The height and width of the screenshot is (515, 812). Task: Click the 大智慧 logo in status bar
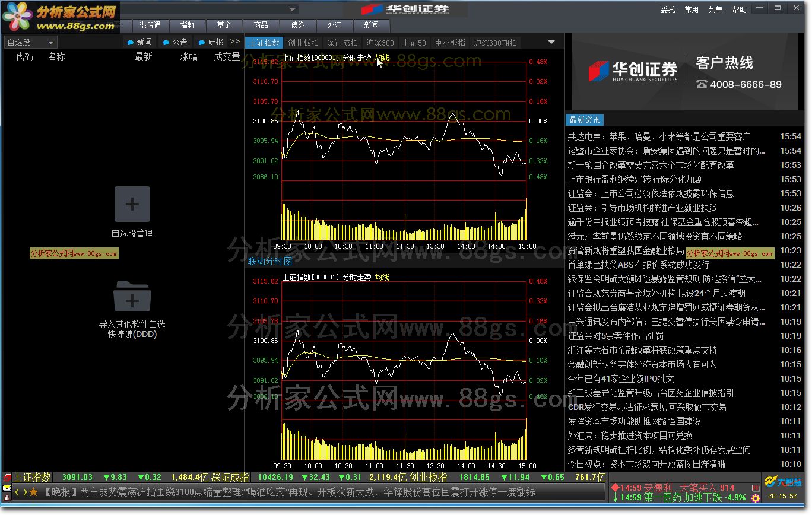coord(783,481)
